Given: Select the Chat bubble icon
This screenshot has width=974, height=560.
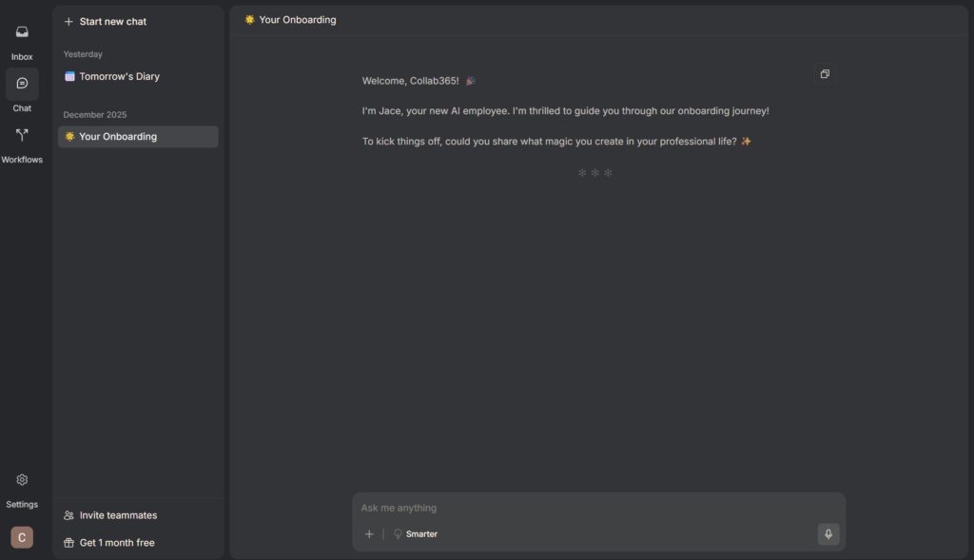Looking at the screenshot, I should point(22,84).
